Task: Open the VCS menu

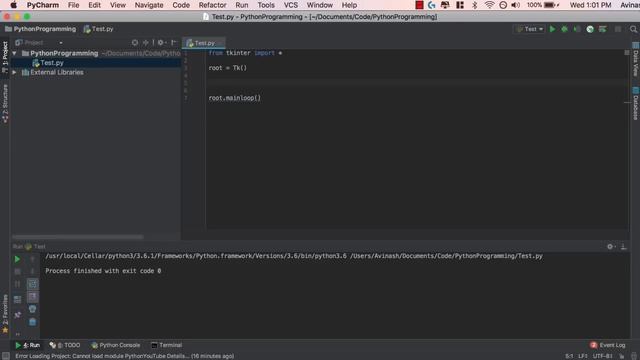Action: click(x=291, y=5)
